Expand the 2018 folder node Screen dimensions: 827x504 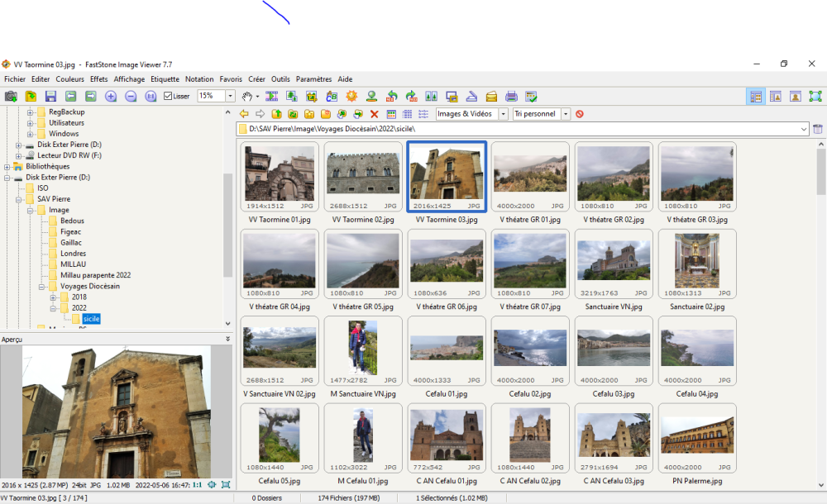[54, 297]
